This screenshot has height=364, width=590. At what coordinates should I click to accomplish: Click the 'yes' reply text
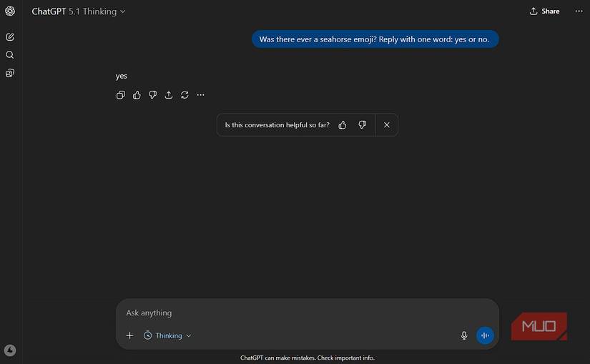coord(121,76)
